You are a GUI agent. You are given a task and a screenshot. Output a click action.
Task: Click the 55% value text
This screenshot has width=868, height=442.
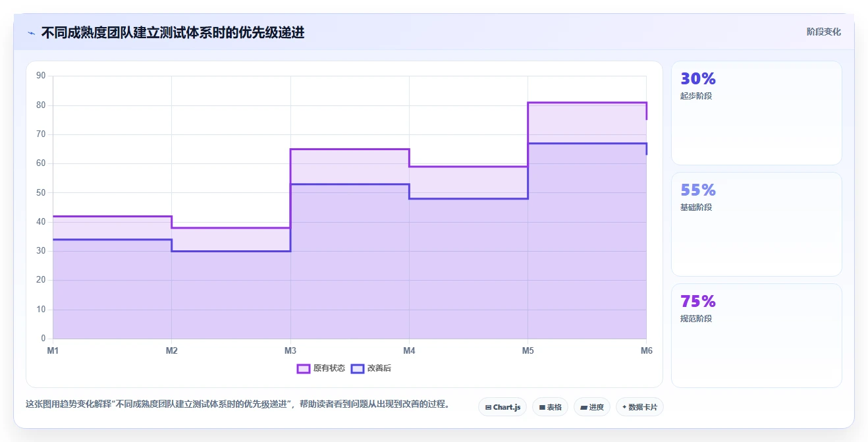(x=698, y=190)
